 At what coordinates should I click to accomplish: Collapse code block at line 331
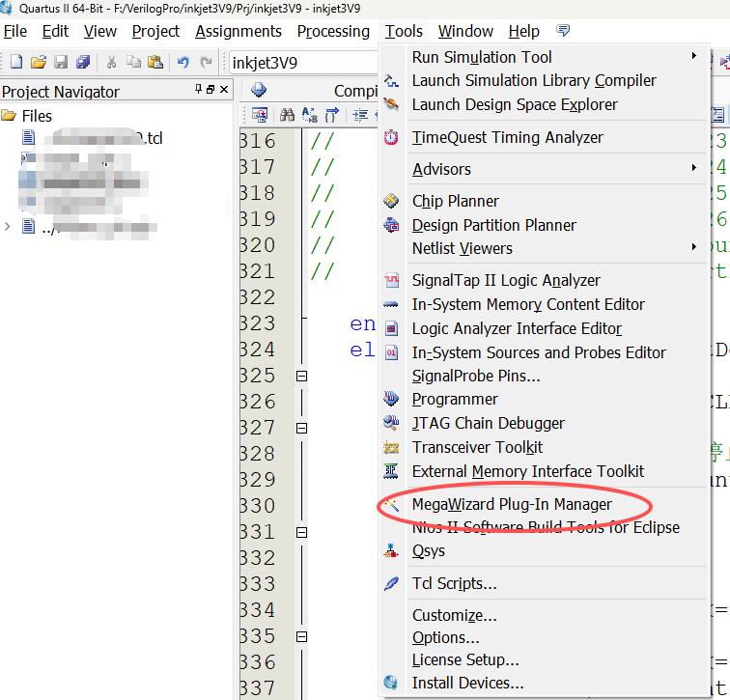pos(301,532)
